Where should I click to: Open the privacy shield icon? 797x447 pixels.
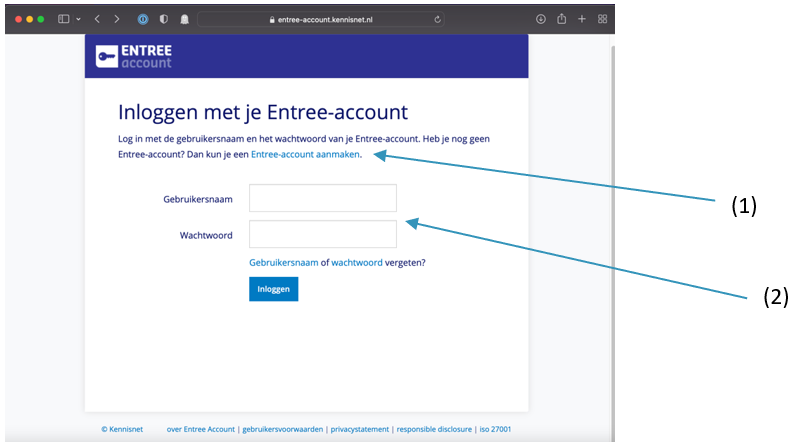pyautogui.click(x=164, y=19)
